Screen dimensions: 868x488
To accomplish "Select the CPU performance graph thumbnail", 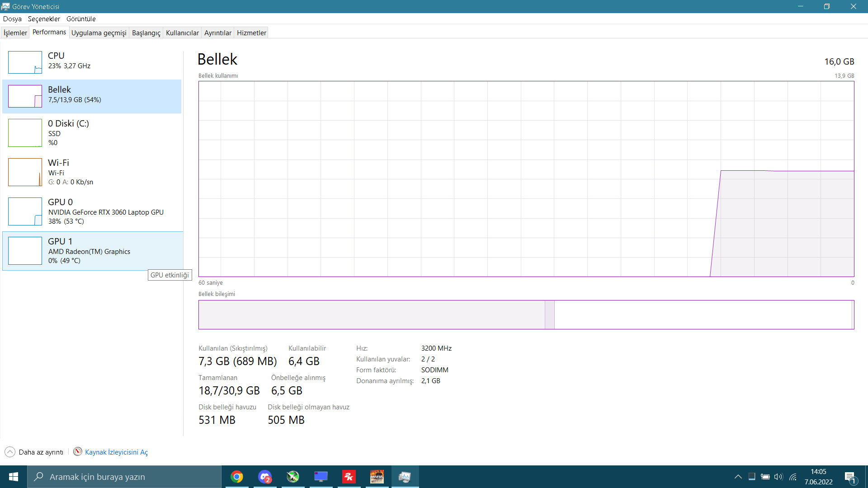I will tap(25, 62).
